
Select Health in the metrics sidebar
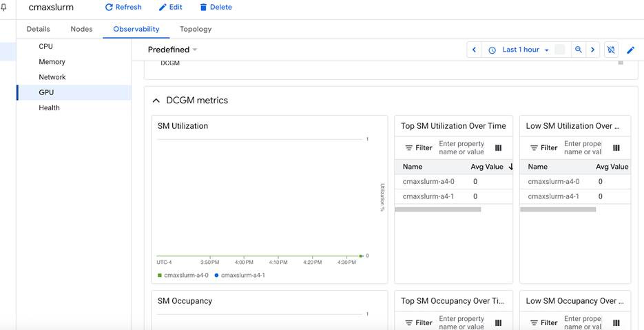(x=74, y=107)
